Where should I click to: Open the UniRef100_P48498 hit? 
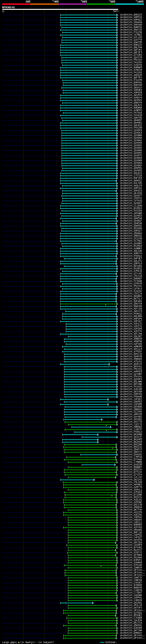coord(131,397)
